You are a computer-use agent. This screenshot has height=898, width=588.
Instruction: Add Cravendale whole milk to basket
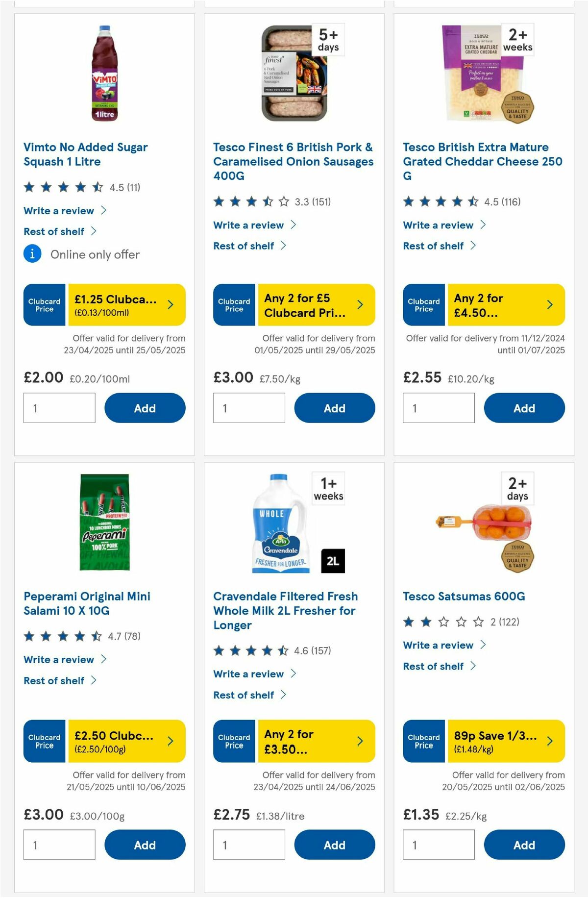point(334,845)
